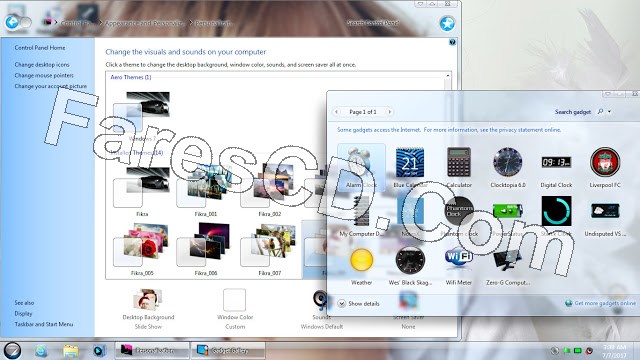640x360 pixels.
Task: Open Control Panel Home link
Action: pos(40,48)
